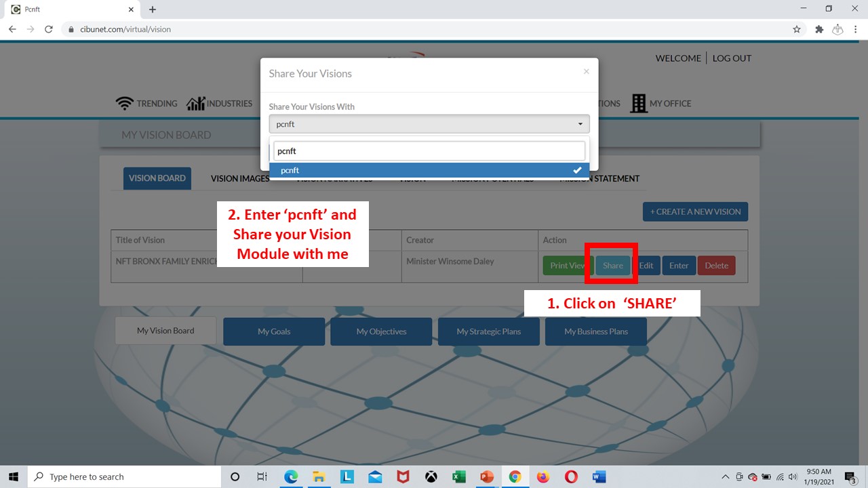Image resolution: width=868 pixels, height=488 pixels.
Task: Click the My Office building icon
Action: click(x=638, y=103)
